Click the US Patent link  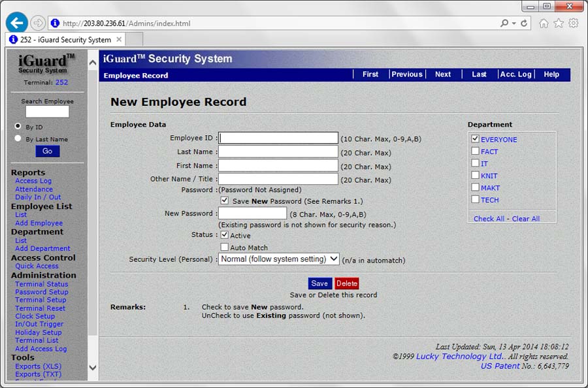500,366
